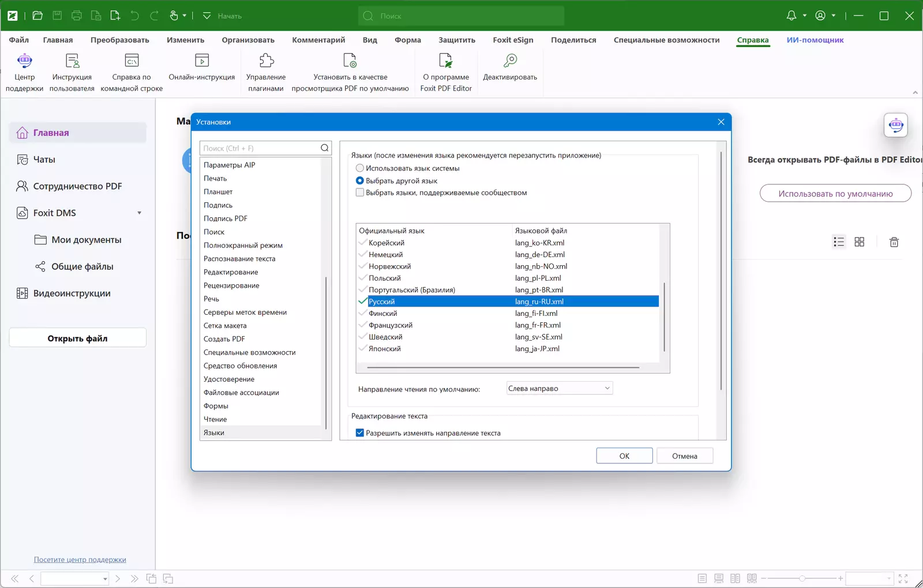Click the Поиск (Ctrl + F) field in preferences
923x588 pixels.
(x=260, y=148)
